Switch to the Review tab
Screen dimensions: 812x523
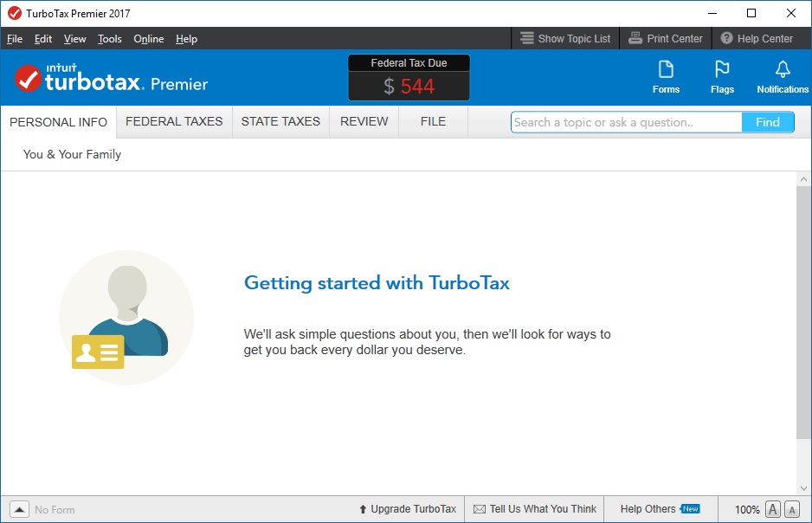364,122
